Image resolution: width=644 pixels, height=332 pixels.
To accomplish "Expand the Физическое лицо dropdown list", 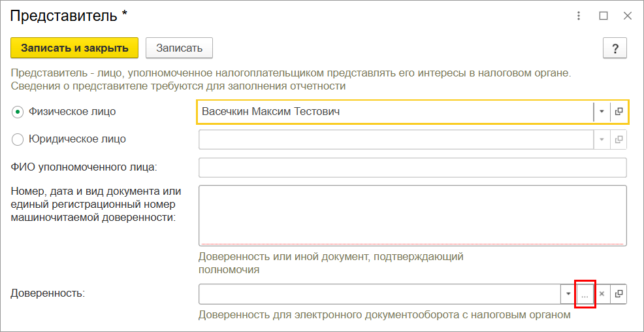I will [602, 112].
